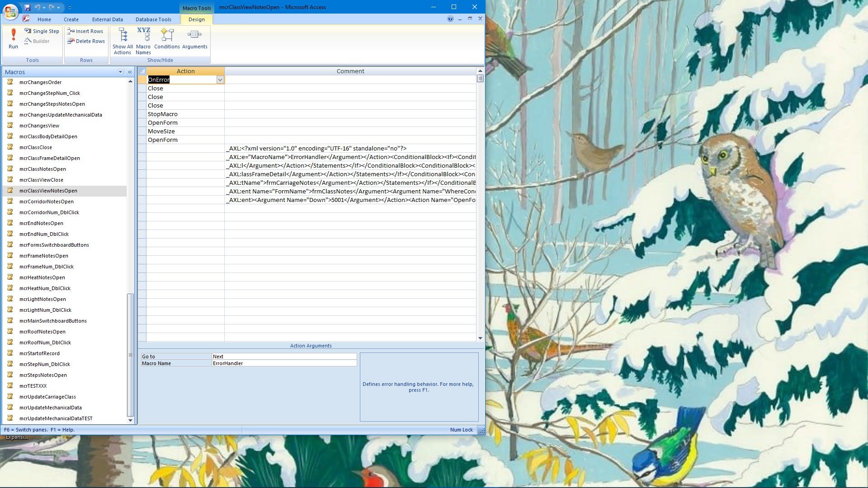
Task: Switch to the Database Tools tab
Action: [x=153, y=19]
